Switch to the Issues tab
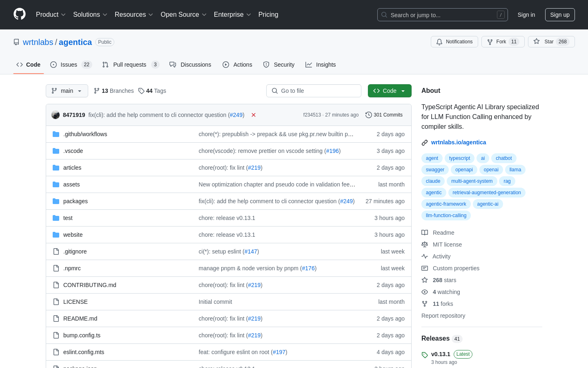 pos(71,65)
